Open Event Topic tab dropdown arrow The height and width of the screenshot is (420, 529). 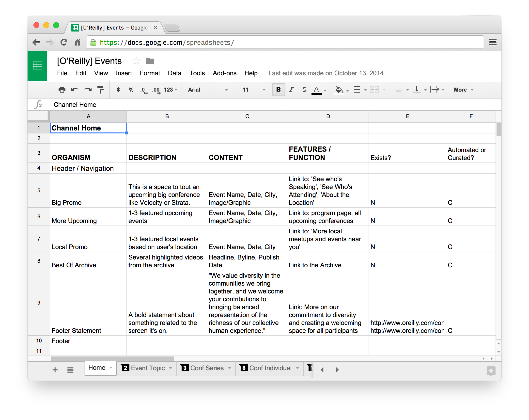pos(171,368)
